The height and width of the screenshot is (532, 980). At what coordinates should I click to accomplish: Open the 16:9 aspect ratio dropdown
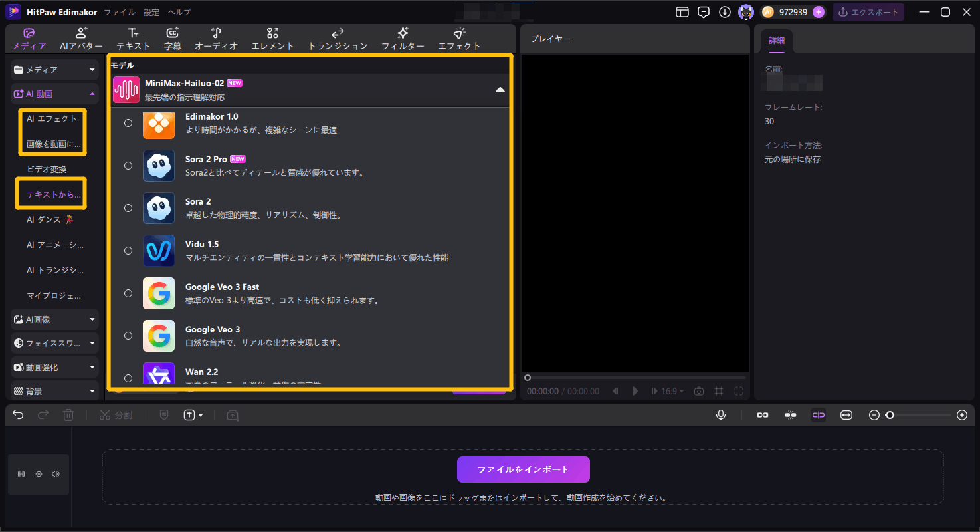(672, 392)
